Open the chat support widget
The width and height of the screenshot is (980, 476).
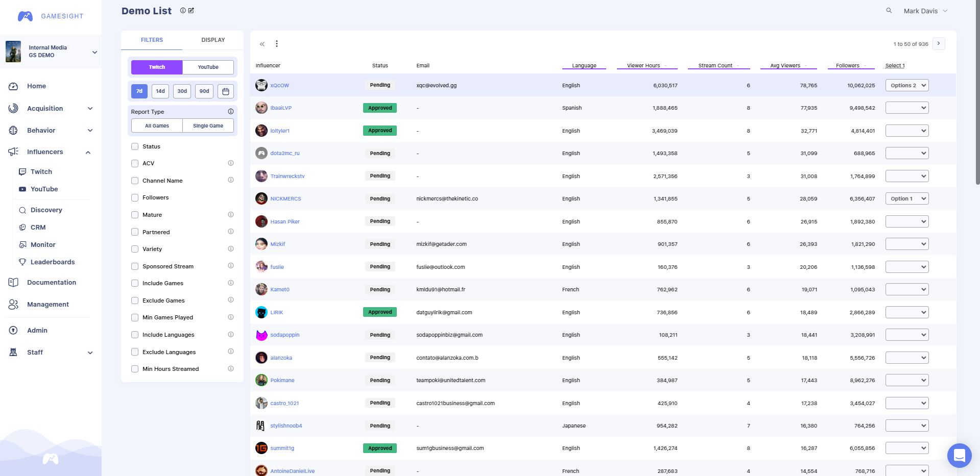point(960,456)
